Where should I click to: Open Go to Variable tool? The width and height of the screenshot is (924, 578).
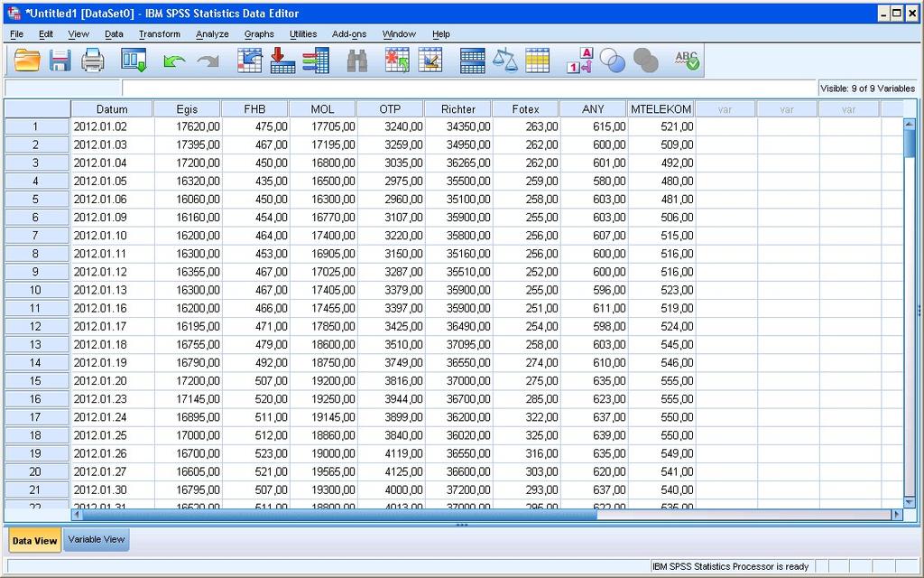[282, 61]
